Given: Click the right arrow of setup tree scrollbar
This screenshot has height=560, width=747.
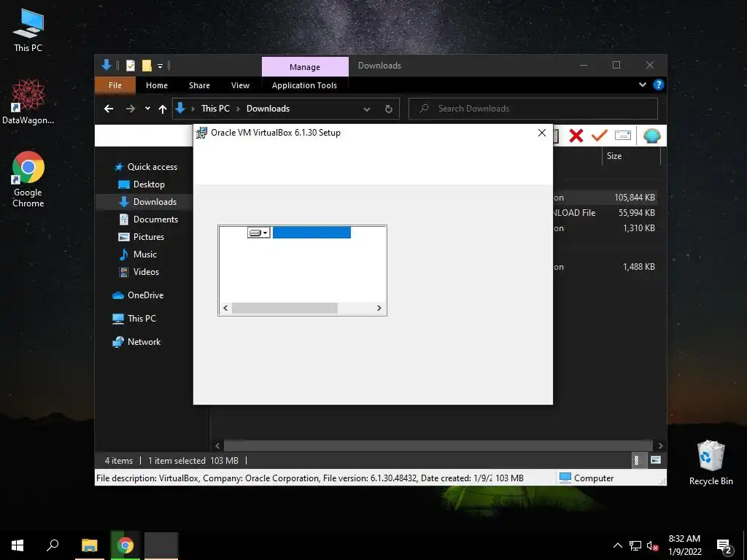Looking at the screenshot, I should [379, 308].
